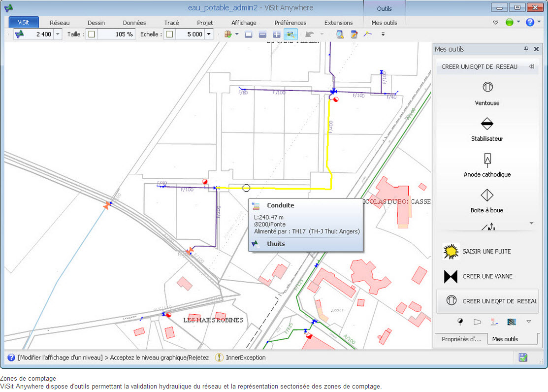This screenshot has height=392, width=548.
Task: Click the CREER UNE VANNE button label
Action: tap(487, 276)
